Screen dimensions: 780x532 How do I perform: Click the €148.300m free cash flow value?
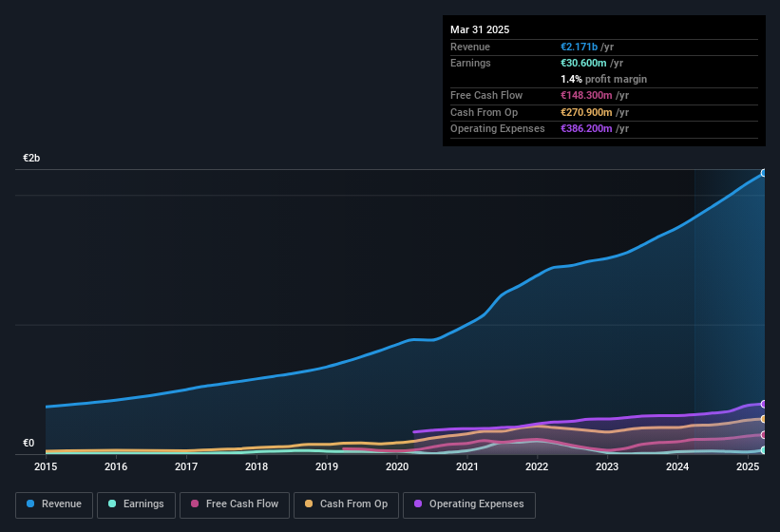click(x=586, y=95)
